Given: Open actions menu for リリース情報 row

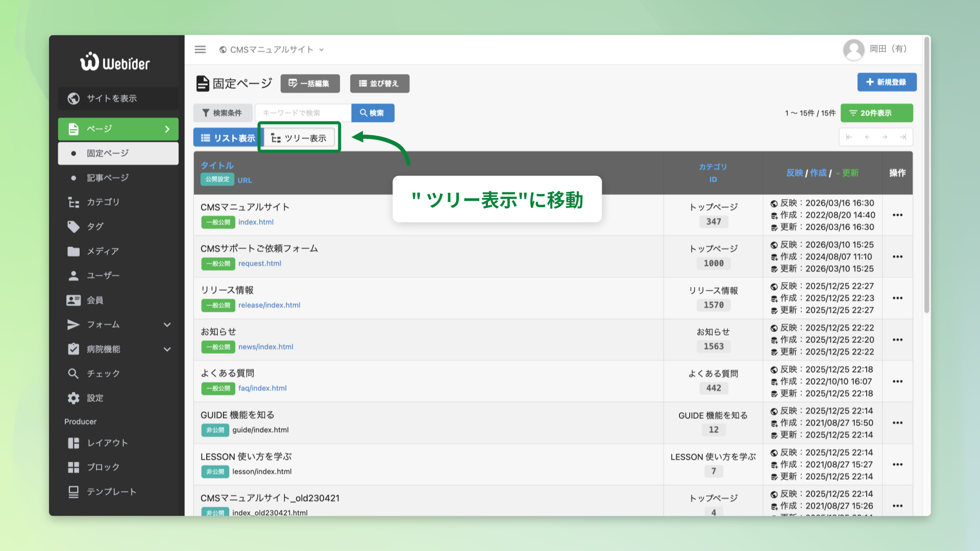Looking at the screenshot, I should pos(897,298).
